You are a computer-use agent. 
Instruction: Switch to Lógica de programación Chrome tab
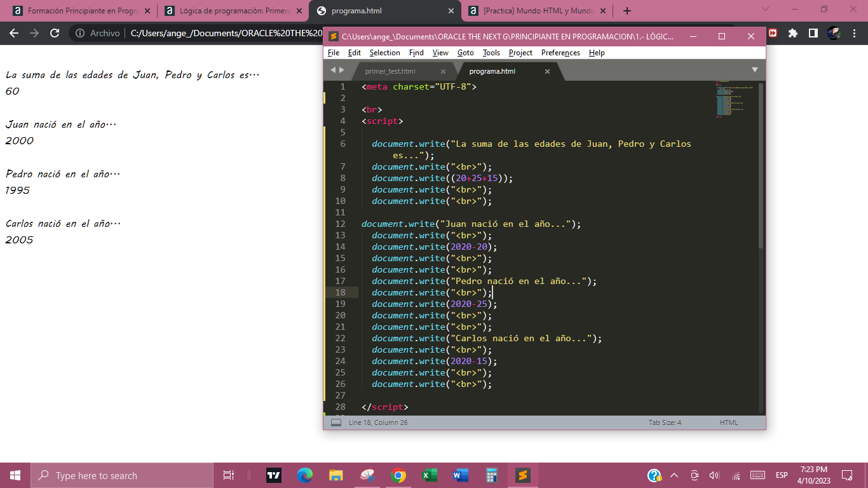coord(233,11)
